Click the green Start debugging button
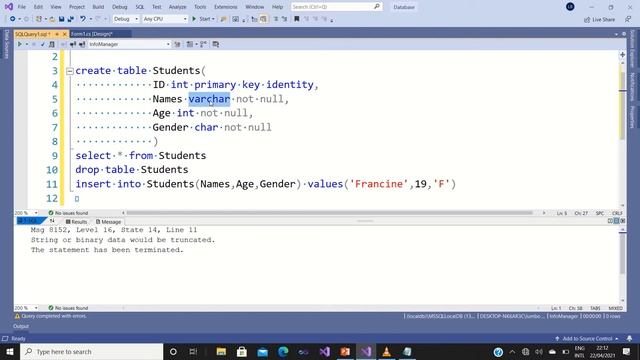640x360 pixels. [202, 19]
